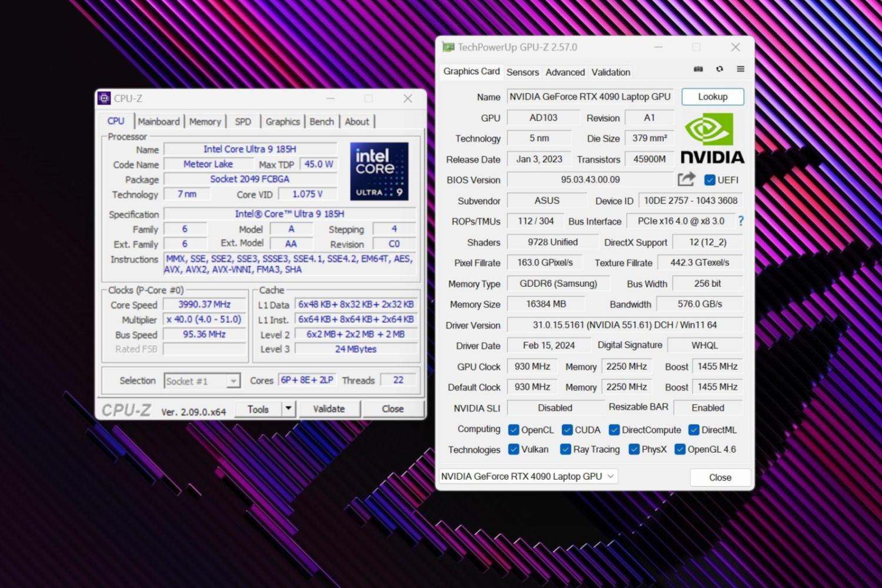The width and height of the screenshot is (882, 588).
Task: Open the About tab in CPU-Z
Action: pos(357,121)
